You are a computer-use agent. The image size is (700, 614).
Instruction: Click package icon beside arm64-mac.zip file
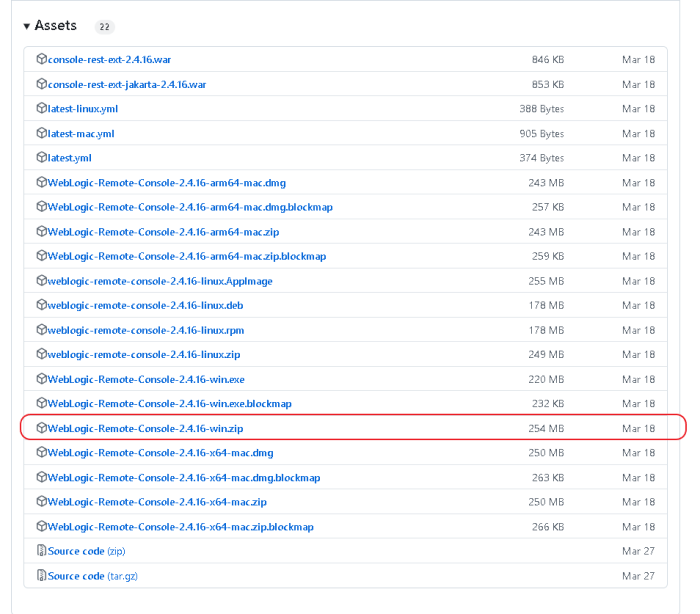point(42,231)
